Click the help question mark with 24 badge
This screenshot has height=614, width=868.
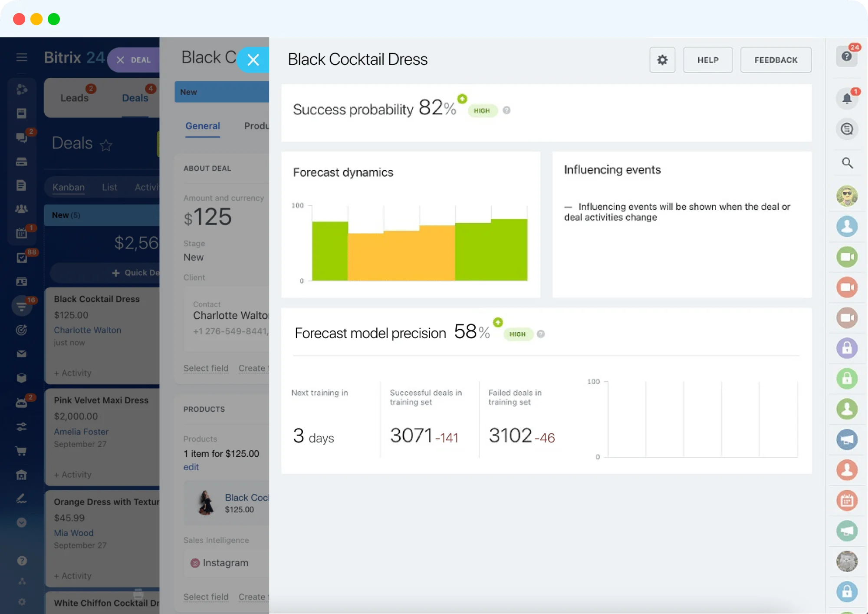point(846,56)
